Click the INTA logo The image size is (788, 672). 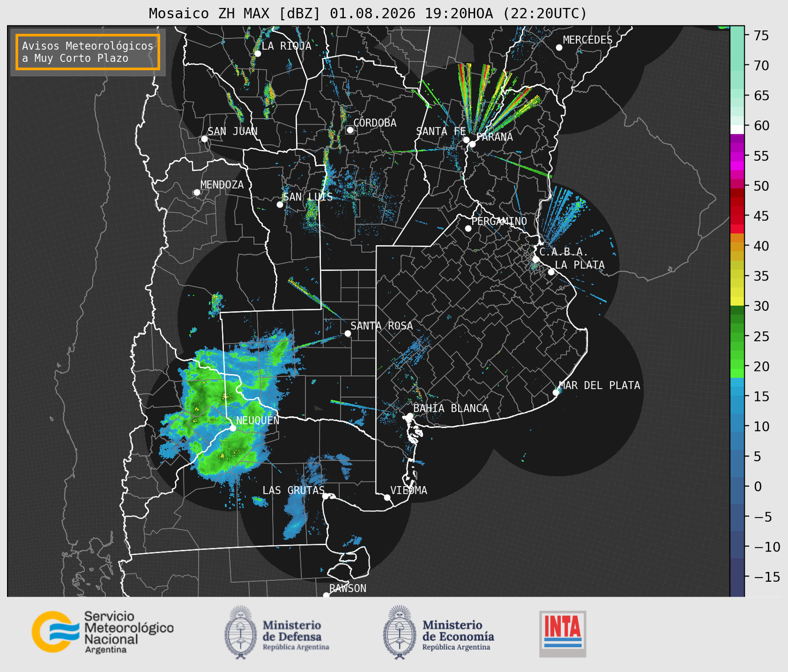(562, 634)
